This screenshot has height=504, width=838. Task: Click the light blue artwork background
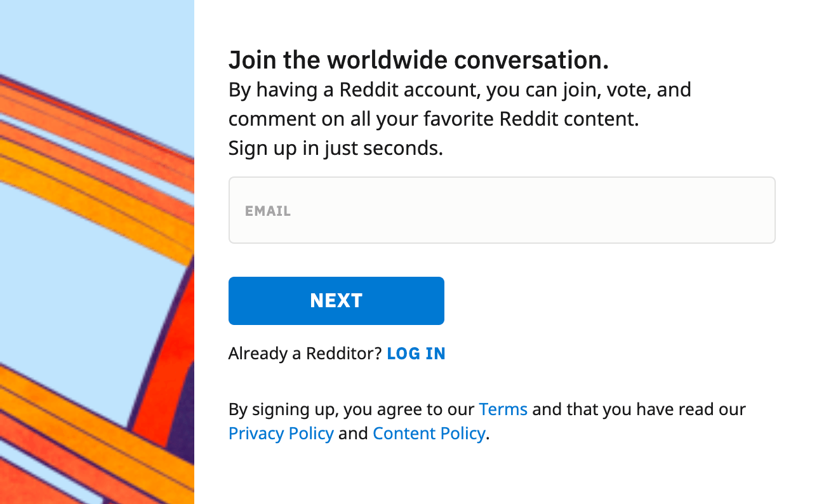coord(76,286)
